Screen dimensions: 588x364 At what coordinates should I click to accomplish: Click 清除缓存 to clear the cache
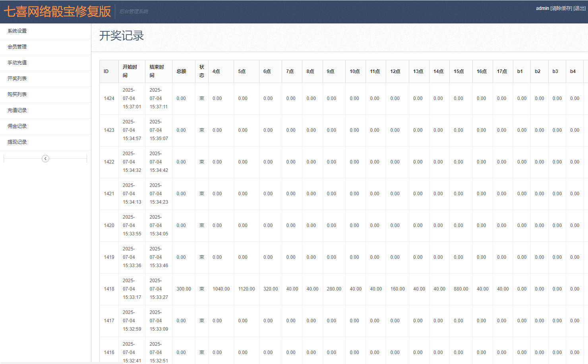pyautogui.click(x=560, y=8)
